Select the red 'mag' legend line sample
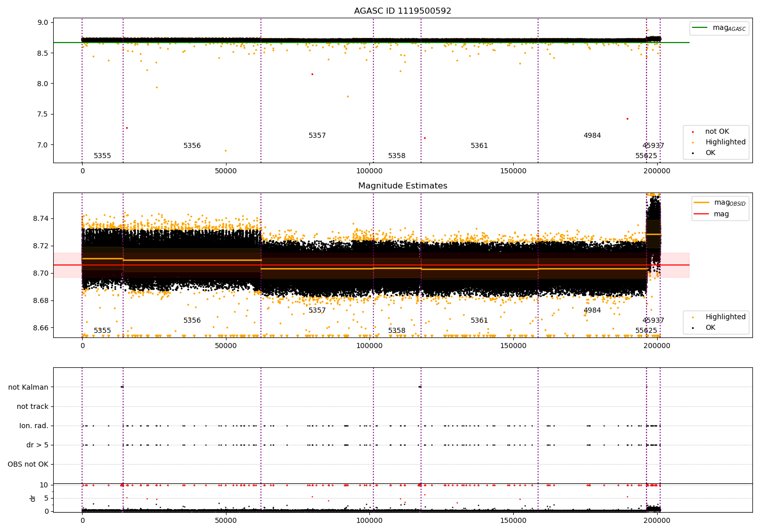760x532 pixels. pyautogui.click(x=702, y=214)
